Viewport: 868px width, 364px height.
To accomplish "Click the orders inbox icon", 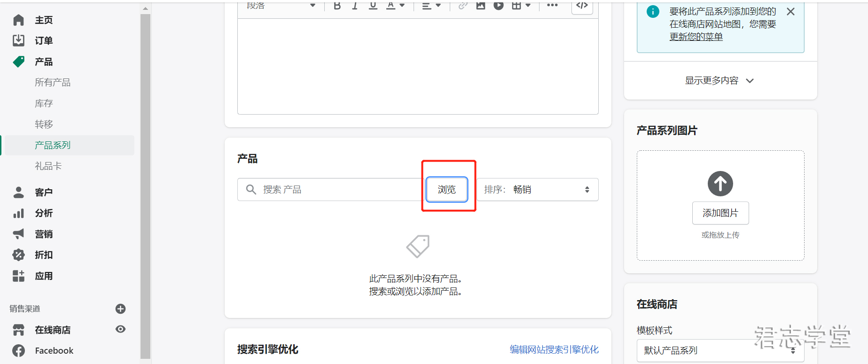I will (18, 40).
